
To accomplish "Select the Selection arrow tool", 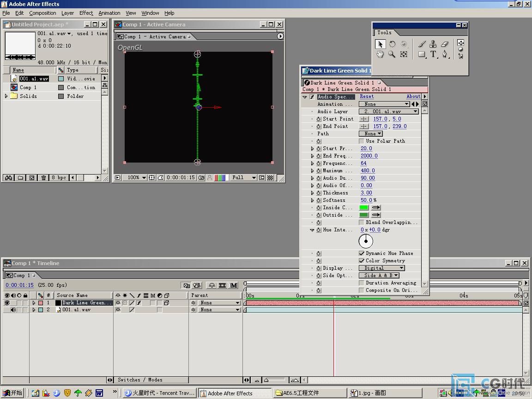I will click(x=380, y=44).
